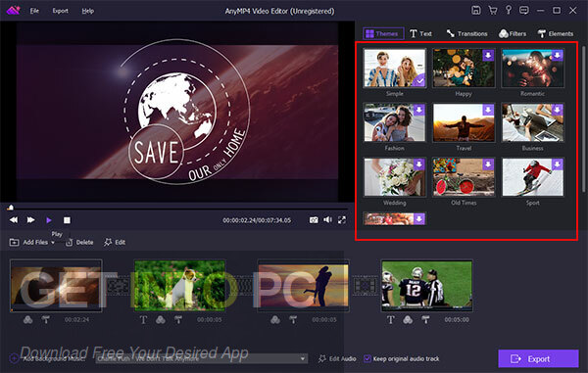Select the dog in flowers clip

pos(179,285)
